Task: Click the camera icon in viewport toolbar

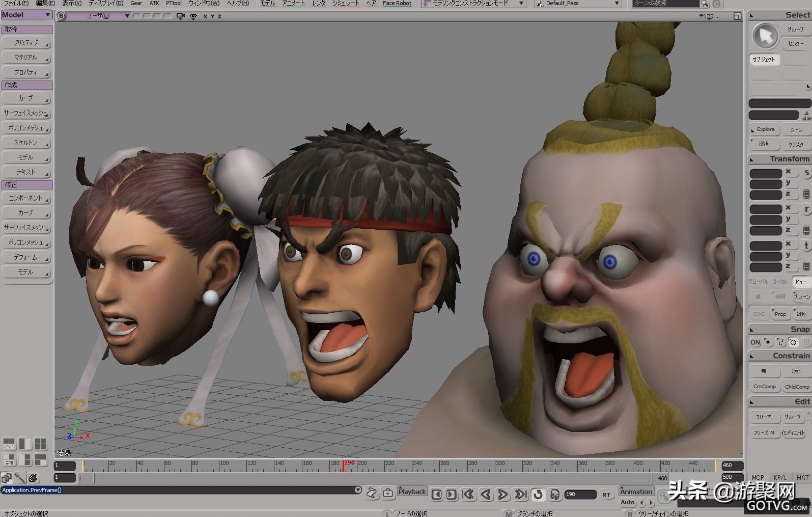Action: coord(180,16)
